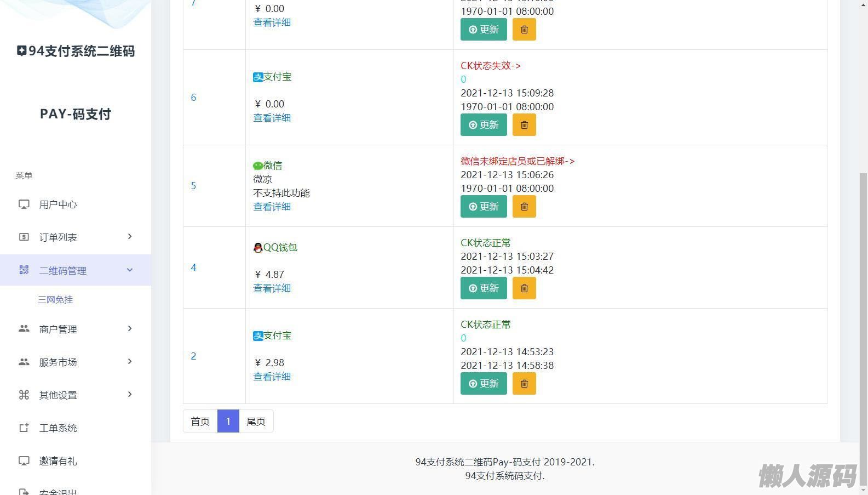Click the 二维码管理 QR code icon
Screen dimensions: 868x495
tap(24, 270)
